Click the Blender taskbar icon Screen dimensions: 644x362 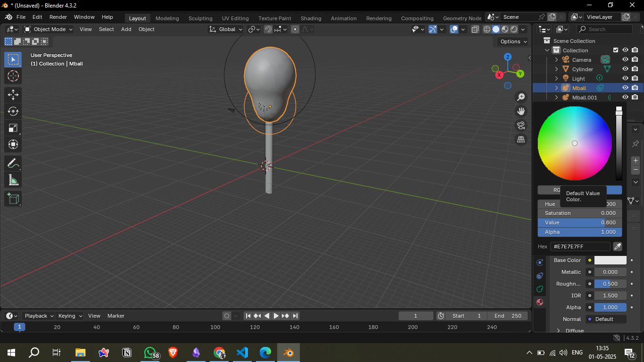[x=288, y=353]
